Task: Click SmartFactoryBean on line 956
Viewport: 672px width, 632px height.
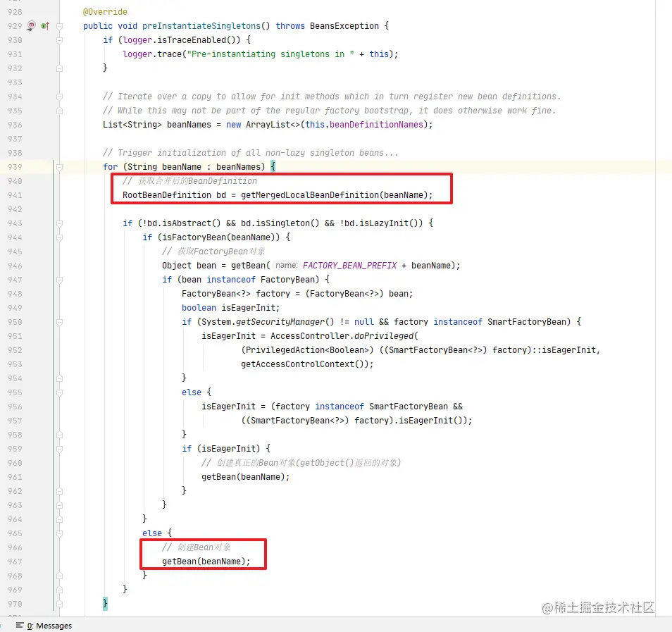Action: (409, 407)
